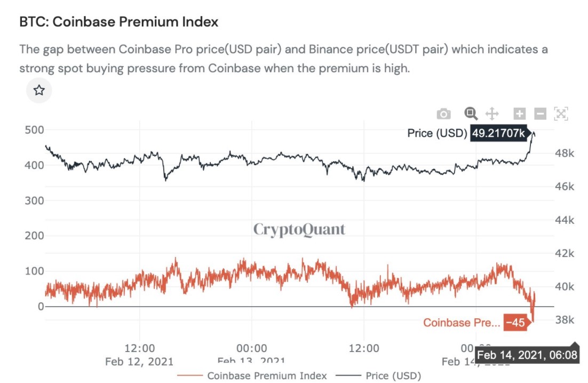This screenshot has width=588, height=383.
Task: Select the zoom tool in the chart toolbar
Action: 470,113
